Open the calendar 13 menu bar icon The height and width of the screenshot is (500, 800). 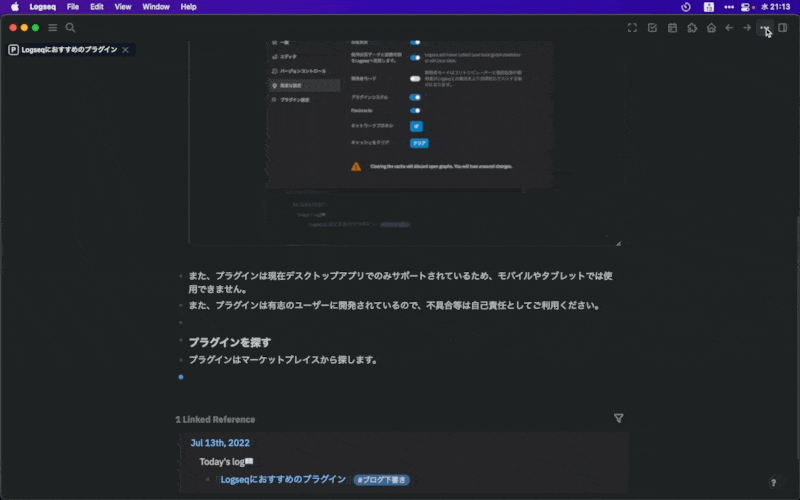pyautogui.click(x=709, y=7)
